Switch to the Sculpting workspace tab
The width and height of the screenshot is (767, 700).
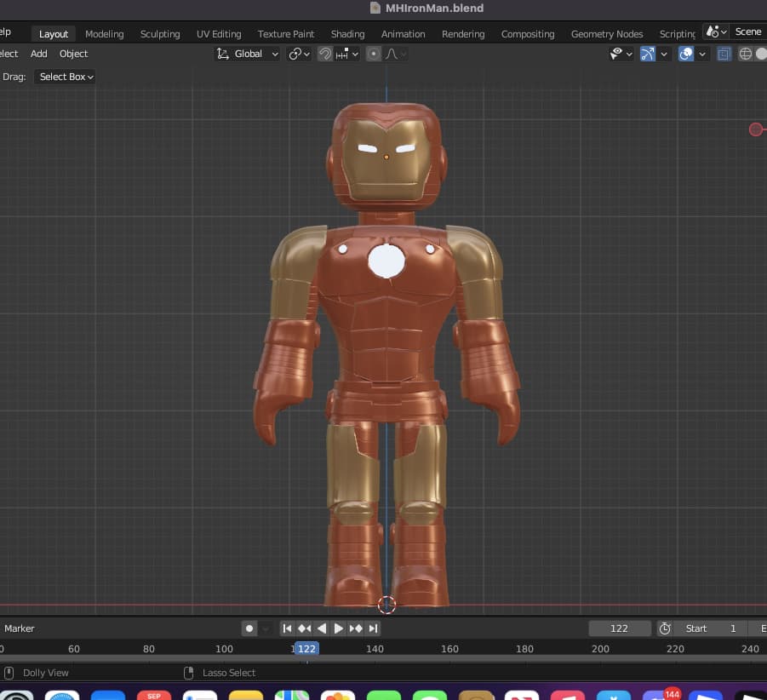coord(160,34)
